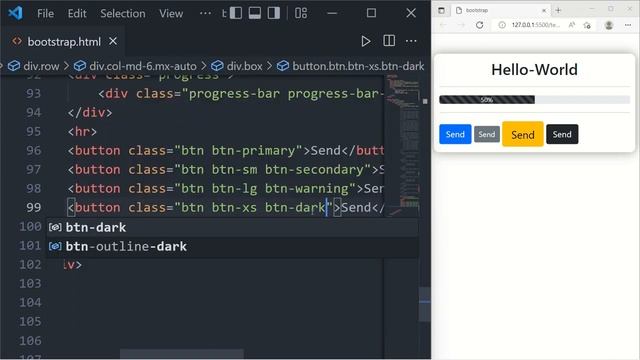Click the large yellow Send button
The image size is (640, 360).
[x=523, y=134]
